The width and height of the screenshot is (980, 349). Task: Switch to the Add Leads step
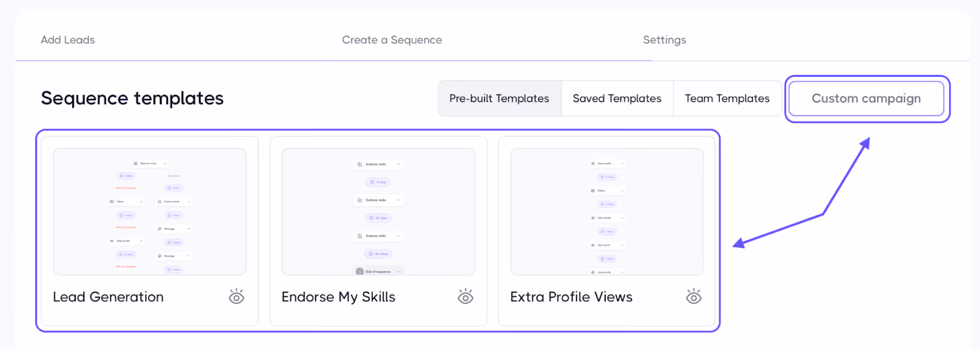68,40
